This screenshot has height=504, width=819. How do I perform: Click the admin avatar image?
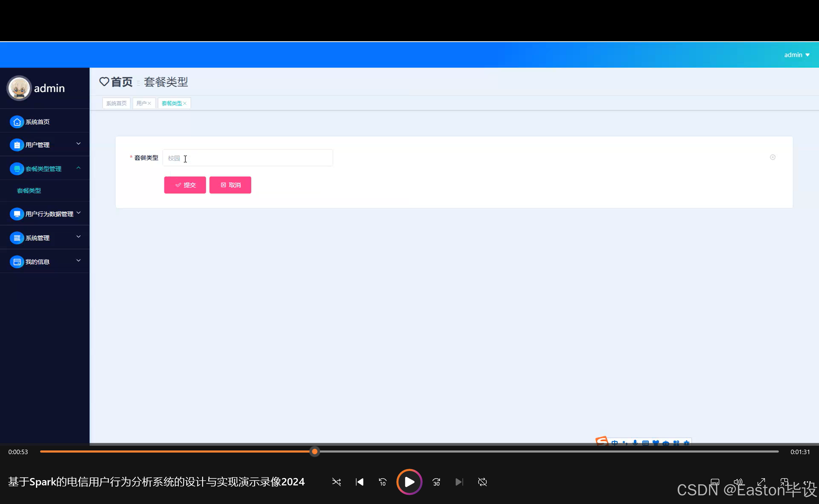19,88
